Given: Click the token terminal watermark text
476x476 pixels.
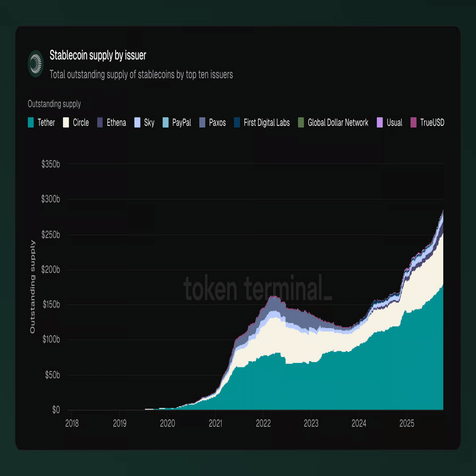Looking at the screenshot, I should tap(257, 289).
